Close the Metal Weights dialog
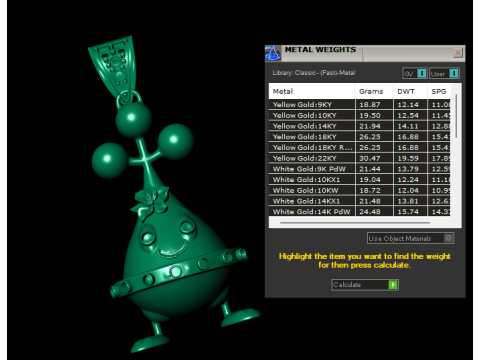The image size is (480, 360). click(x=458, y=53)
